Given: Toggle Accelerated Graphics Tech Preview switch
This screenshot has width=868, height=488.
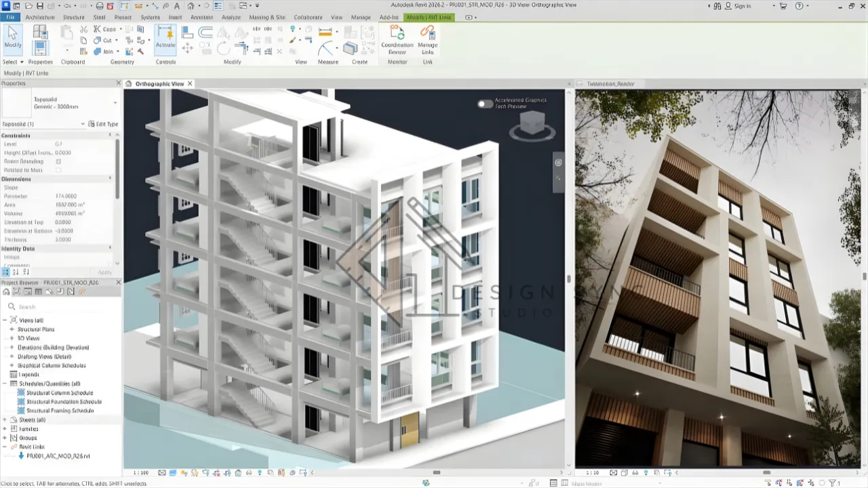Looking at the screenshot, I should coord(485,104).
